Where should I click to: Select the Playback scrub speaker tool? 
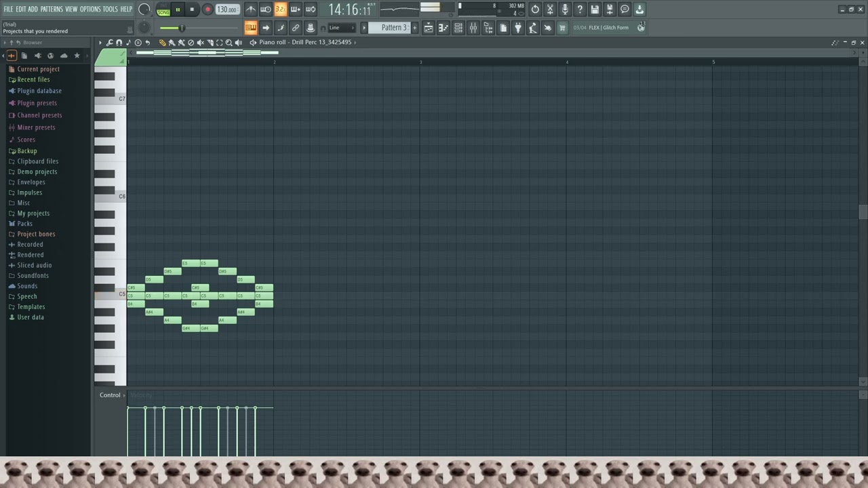tap(239, 43)
